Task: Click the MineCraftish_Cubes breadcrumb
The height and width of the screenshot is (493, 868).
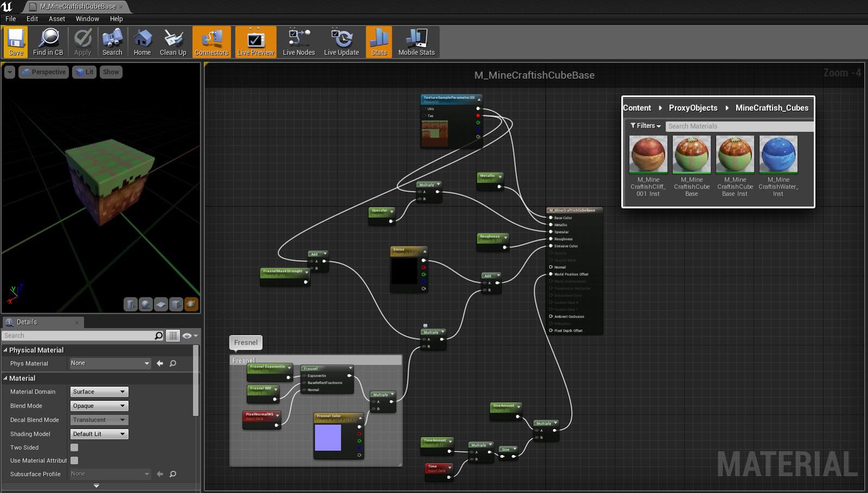Action: pyautogui.click(x=772, y=108)
